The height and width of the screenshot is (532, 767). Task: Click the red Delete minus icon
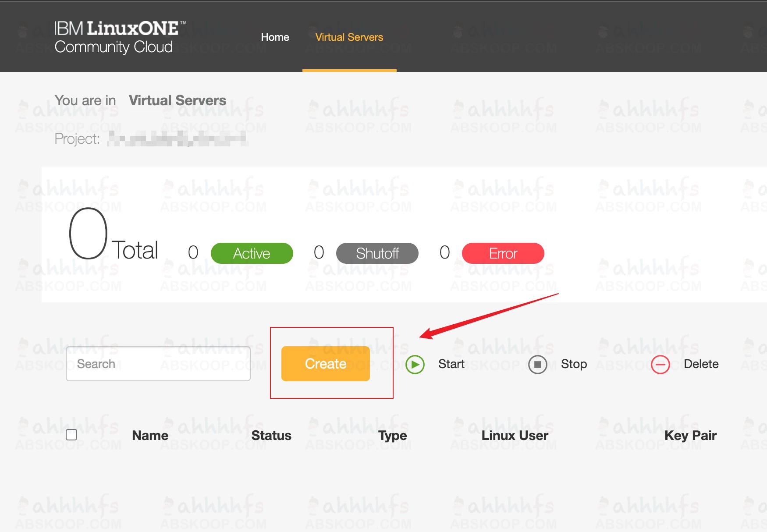click(x=660, y=364)
